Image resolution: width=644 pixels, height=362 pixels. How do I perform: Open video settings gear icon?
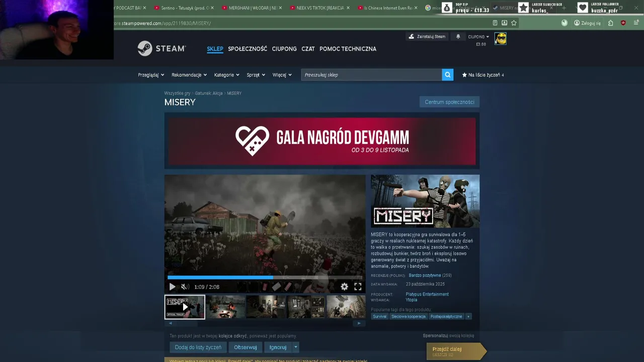point(344,287)
